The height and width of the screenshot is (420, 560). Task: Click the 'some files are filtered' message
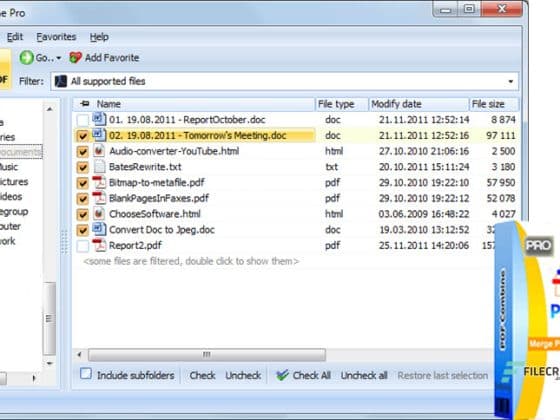tap(191, 261)
